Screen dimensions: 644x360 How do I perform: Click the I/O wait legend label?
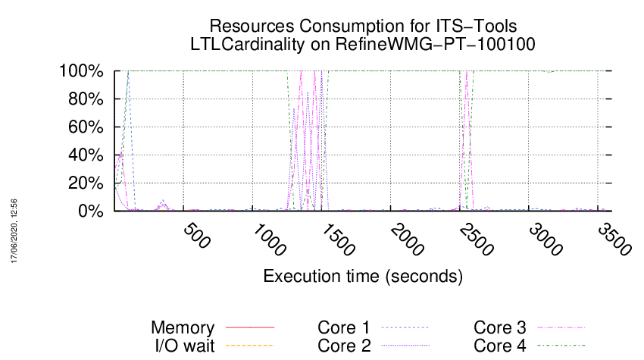click(x=185, y=346)
